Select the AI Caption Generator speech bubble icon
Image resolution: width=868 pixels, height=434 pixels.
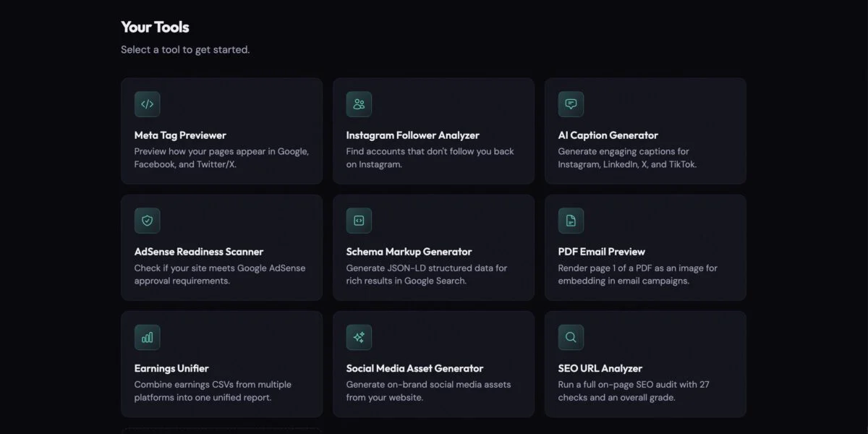coord(571,103)
